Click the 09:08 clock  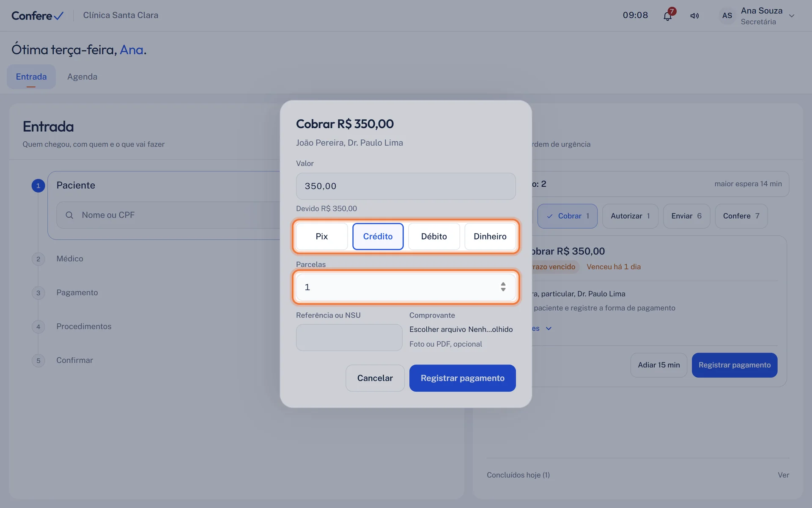pos(635,15)
